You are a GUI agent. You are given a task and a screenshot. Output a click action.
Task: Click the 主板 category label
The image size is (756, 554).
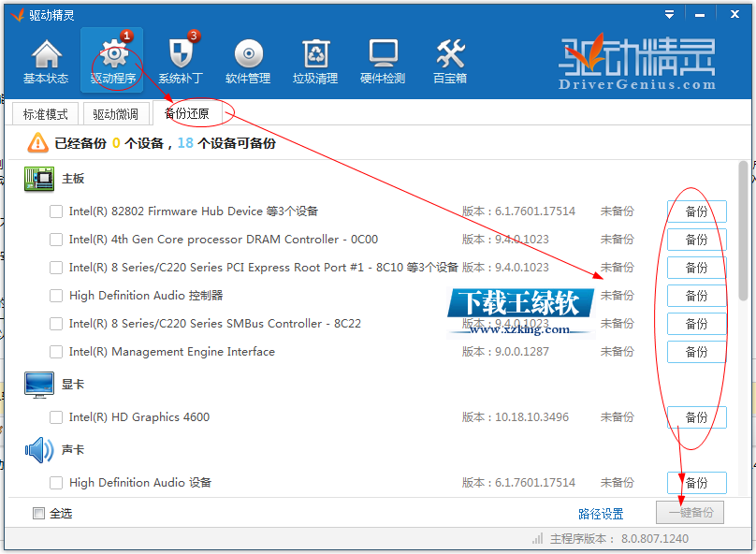click(73, 179)
